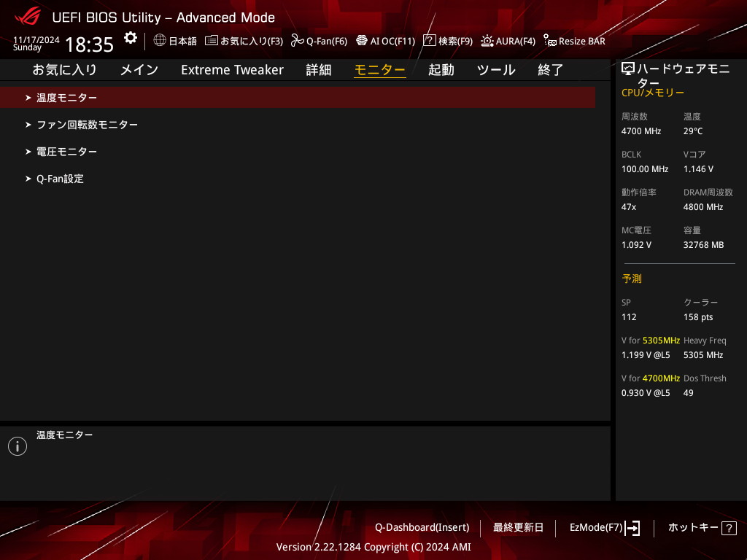Click the 100.00 MHz BCLK value
This screenshot has height=560, width=747.
645,169
